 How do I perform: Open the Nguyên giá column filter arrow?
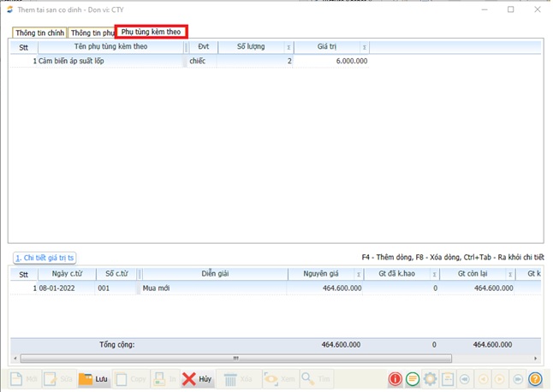358,275
